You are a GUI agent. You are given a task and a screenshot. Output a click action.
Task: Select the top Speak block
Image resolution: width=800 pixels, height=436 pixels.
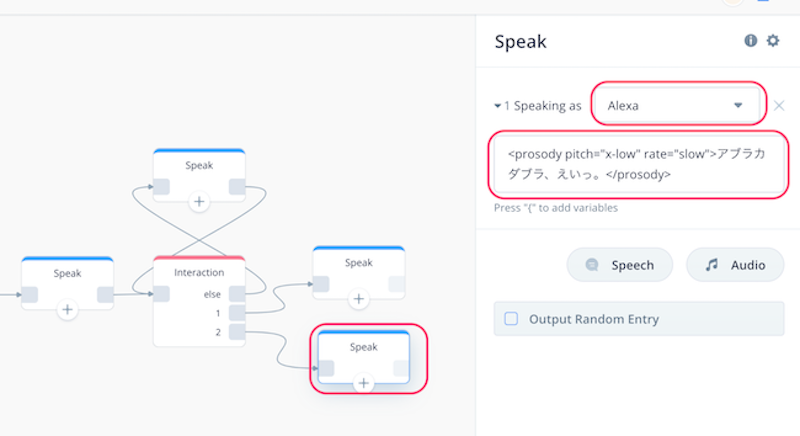[x=199, y=165]
